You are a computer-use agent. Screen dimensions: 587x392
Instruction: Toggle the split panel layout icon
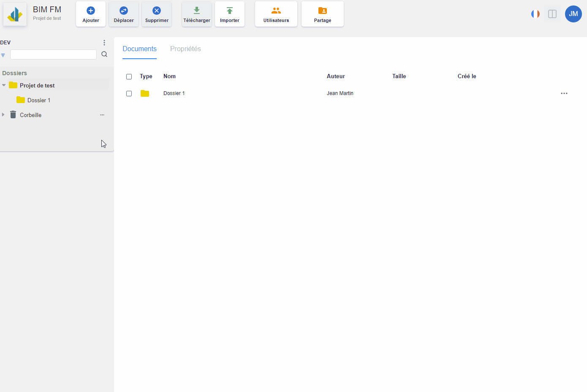click(552, 14)
